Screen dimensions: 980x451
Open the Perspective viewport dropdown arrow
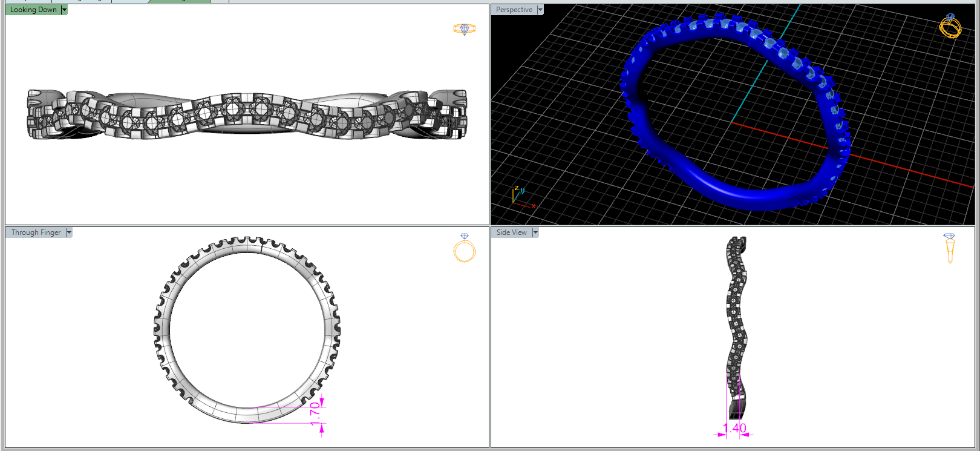coord(540,10)
